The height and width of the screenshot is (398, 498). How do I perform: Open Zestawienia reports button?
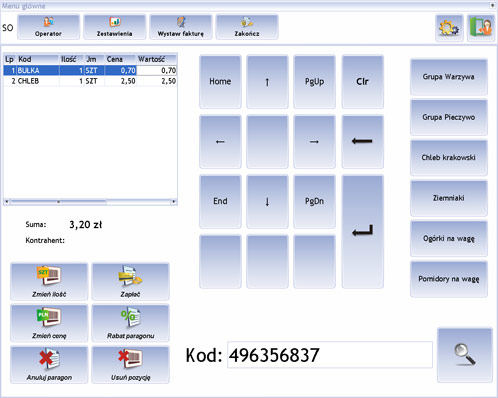pos(114,27)
